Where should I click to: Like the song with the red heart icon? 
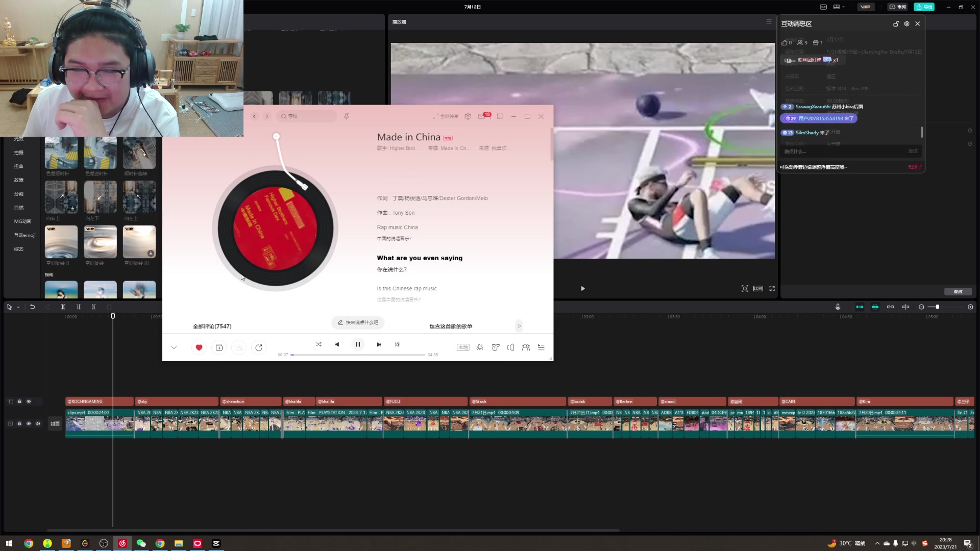(x=199, y=347)
